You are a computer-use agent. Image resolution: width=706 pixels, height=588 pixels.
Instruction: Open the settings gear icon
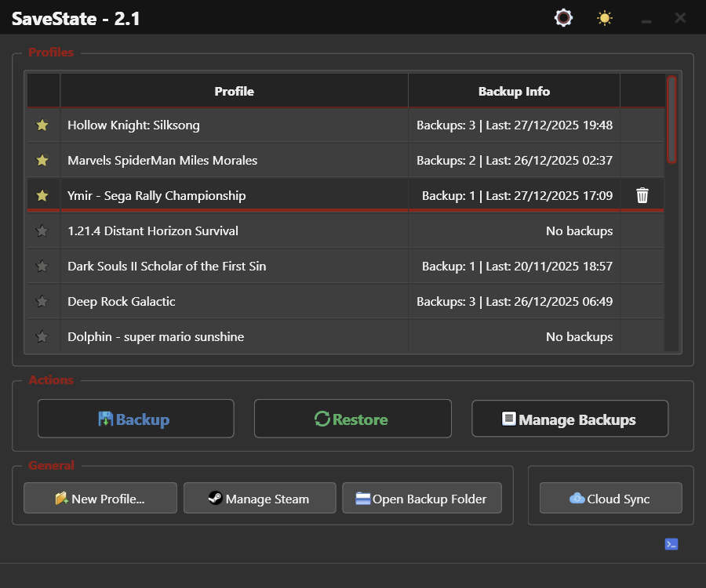pyautogui.click(x=562, y=18)
